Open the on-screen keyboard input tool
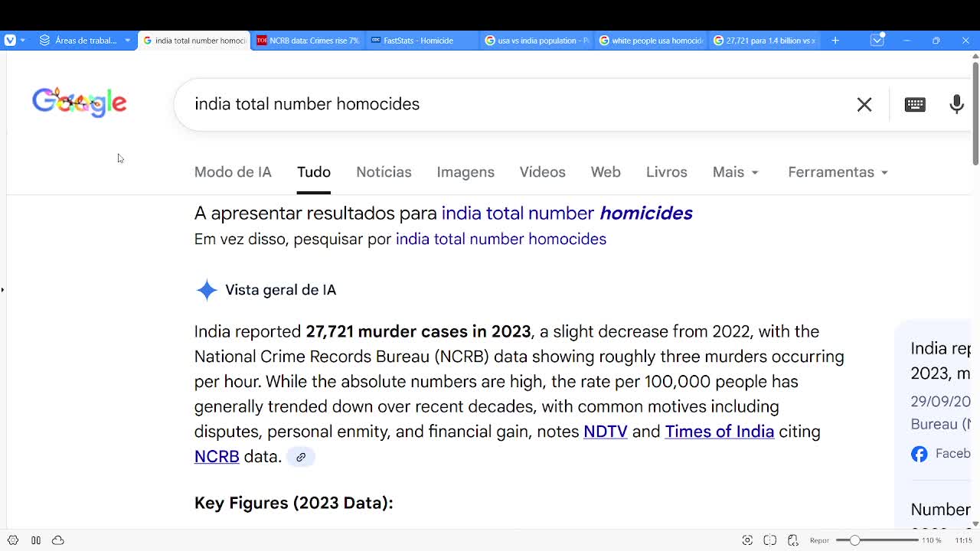The image size is (980, 551). pyautogui.click(x=915, y=104)
